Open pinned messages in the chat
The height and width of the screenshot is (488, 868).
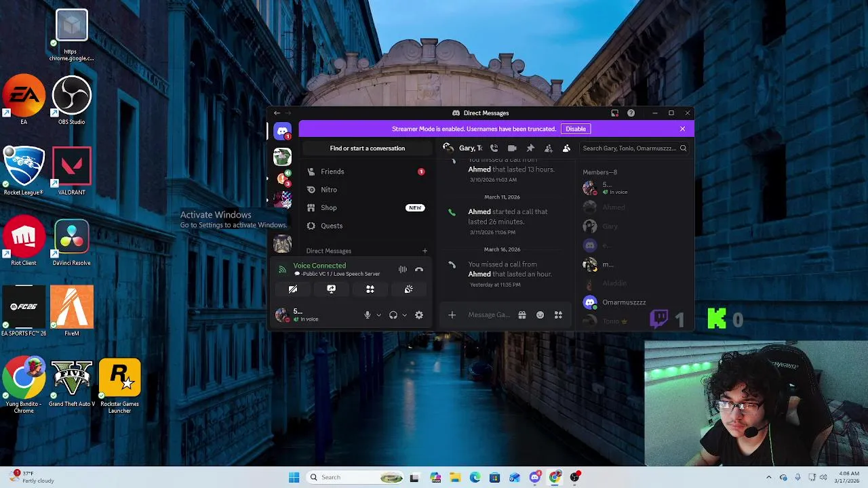530,148
